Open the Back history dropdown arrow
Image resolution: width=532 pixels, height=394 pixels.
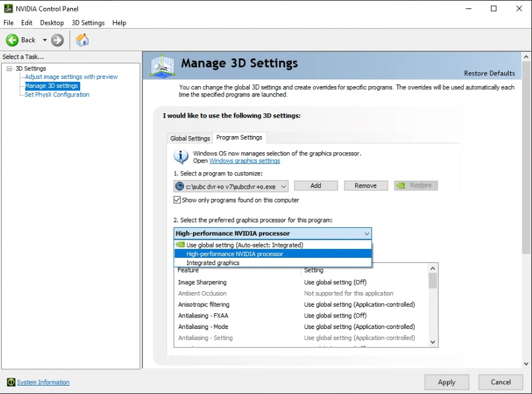[43, 40]
